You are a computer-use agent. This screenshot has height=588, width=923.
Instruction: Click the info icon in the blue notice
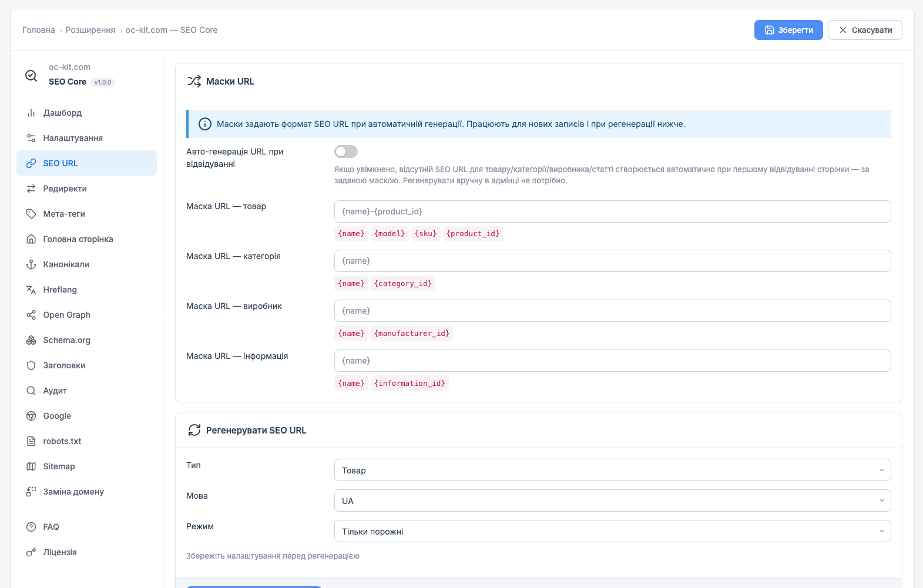coord(205,124)
